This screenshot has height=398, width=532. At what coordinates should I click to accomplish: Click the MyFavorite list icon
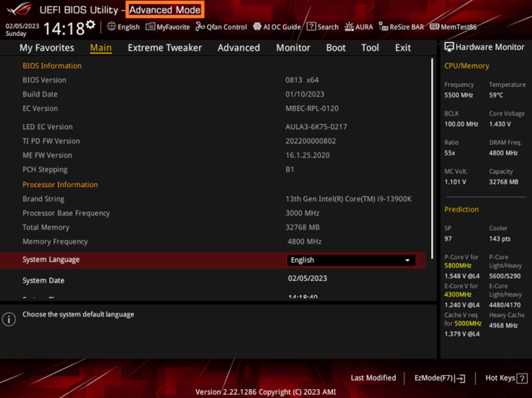[x=150, y=27]
